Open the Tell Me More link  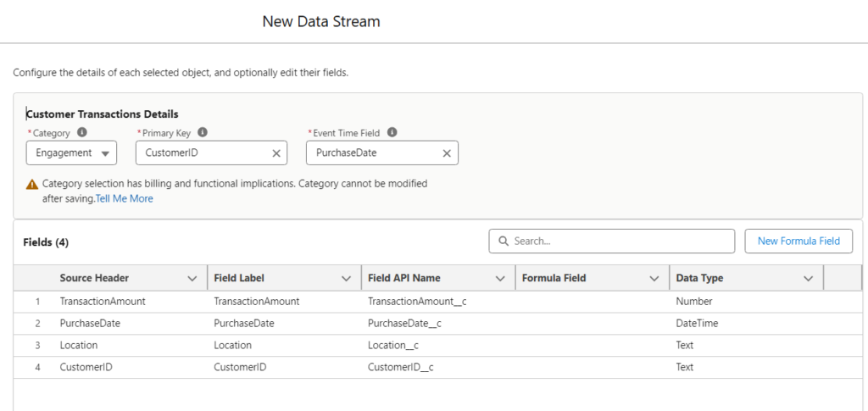(125, 198)
